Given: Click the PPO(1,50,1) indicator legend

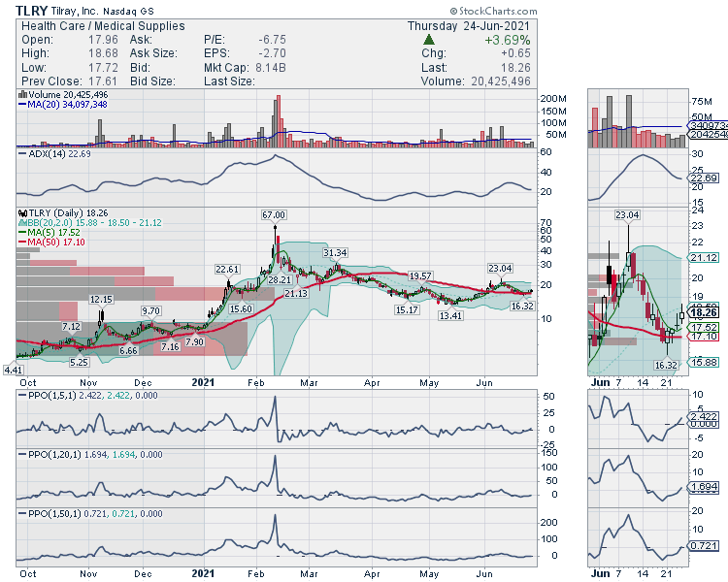Looking at the screenshot, I should (90, 514).
